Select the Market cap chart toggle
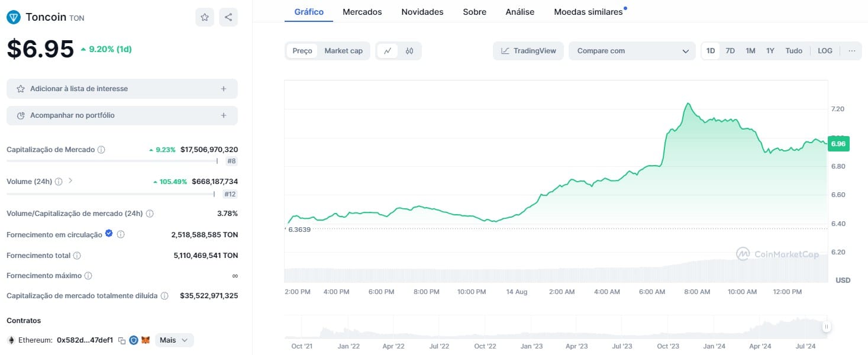The image size is (868, 355). 344,51
